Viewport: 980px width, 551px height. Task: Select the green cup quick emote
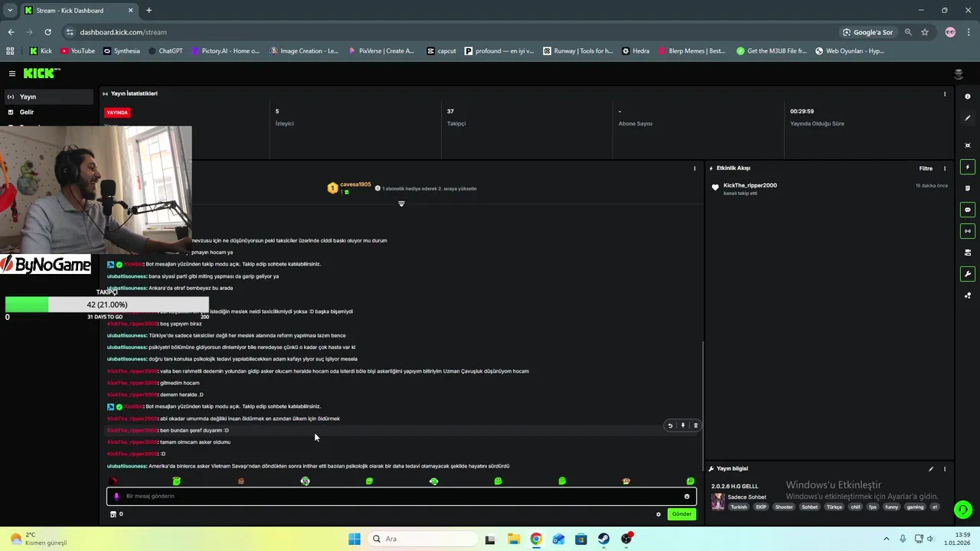click(x=177, y=481)
